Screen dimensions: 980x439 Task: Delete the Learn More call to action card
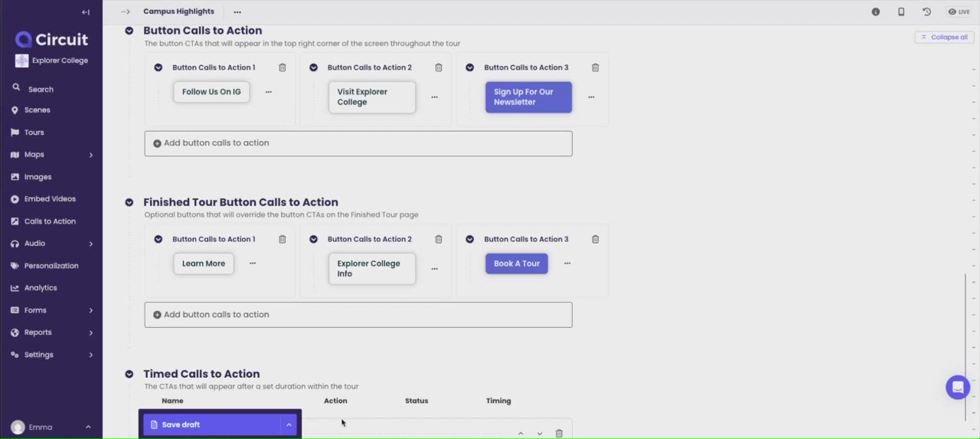(283, 239)
